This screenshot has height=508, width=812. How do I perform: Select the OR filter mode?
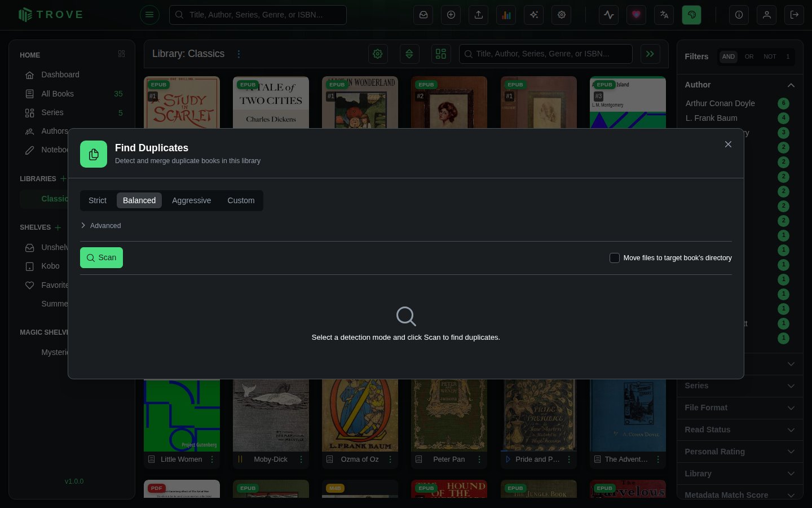749,56
